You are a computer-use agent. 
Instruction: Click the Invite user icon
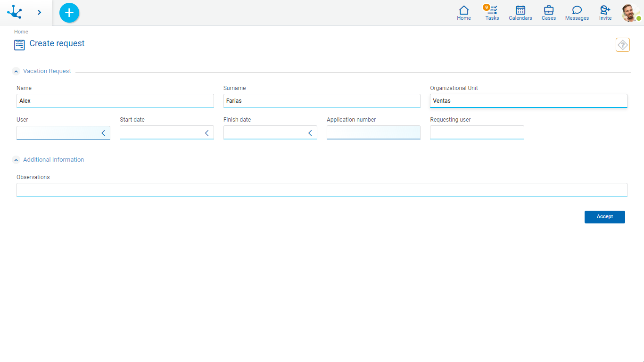click(x=605, y=13)
